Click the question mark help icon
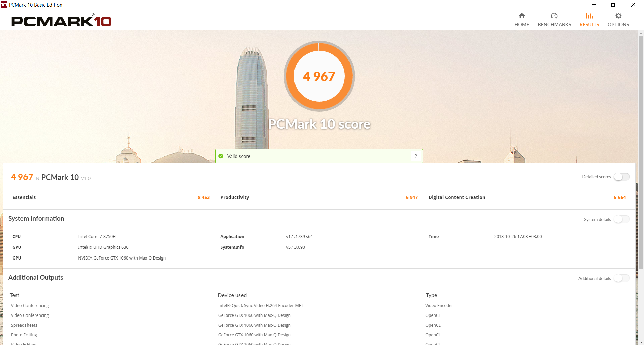 (416, 156)
